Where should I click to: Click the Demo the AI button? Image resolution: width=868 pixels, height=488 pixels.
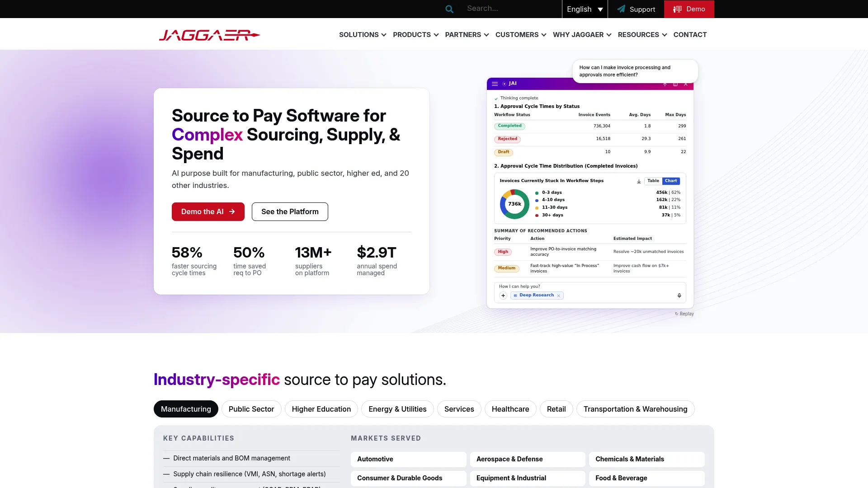pos(208,211)
